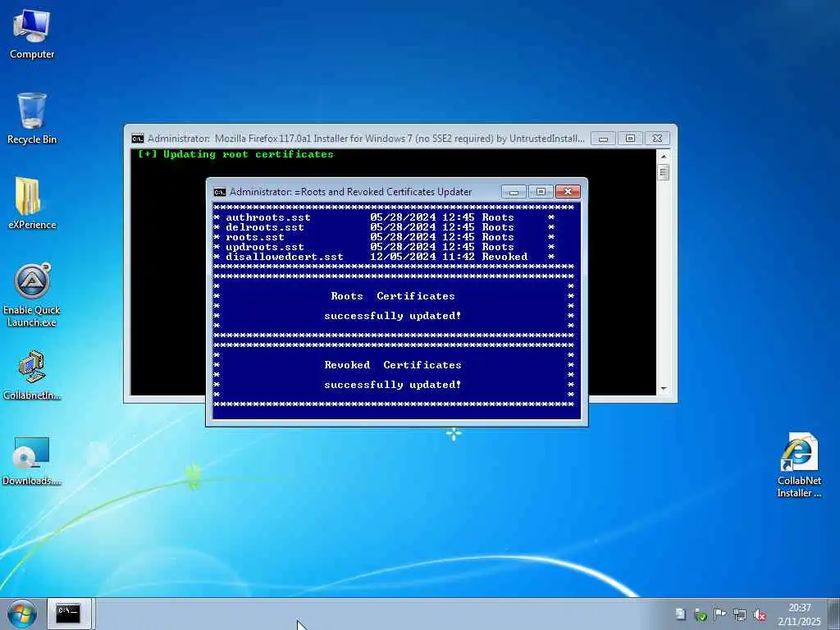This screenshot has height=630, width=840.
Task: Open the Recycle Bin icon
Action: (32, 118)
